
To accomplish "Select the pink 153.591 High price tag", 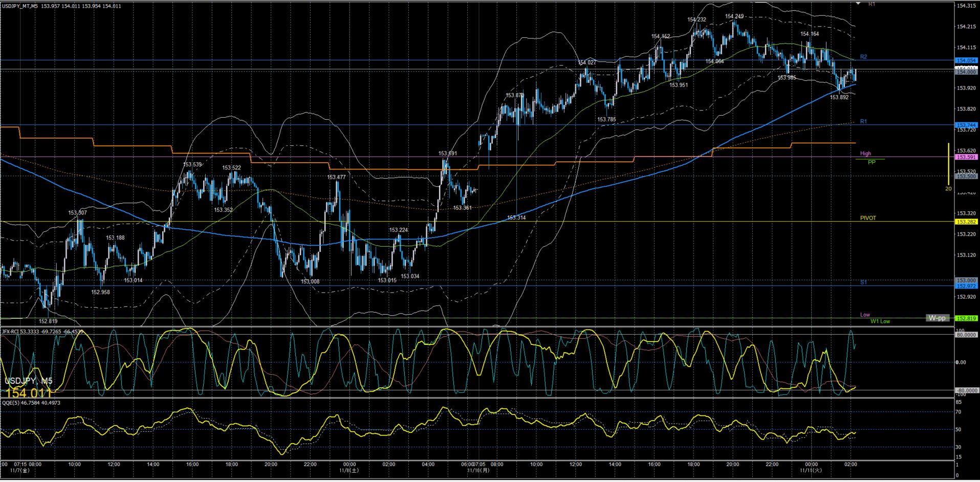I will (966, 157).
